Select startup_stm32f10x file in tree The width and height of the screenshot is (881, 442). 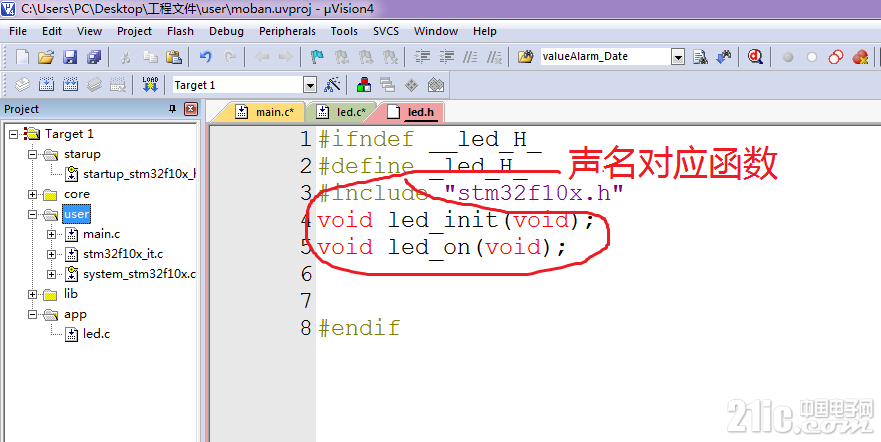[x=139, y=174]
